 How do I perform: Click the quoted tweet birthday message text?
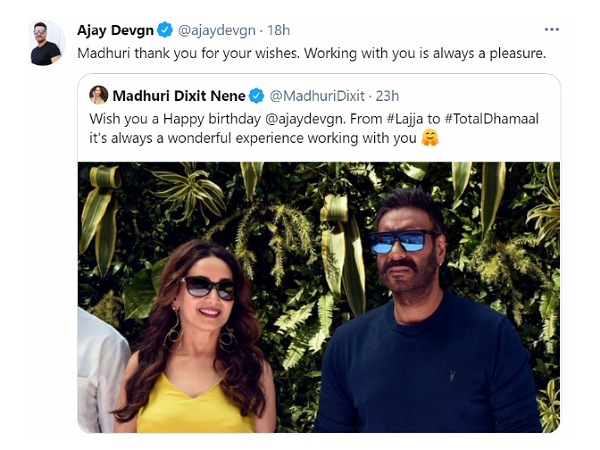[x=314, y=129]
